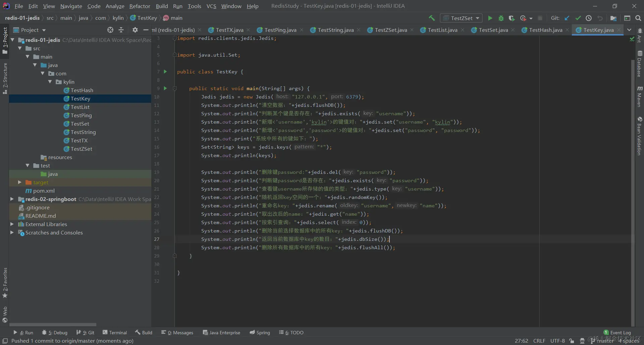Toggle the 2: Favorites side tool button
The width and height of the screenshot is (644, 345).
coord(5,283)
